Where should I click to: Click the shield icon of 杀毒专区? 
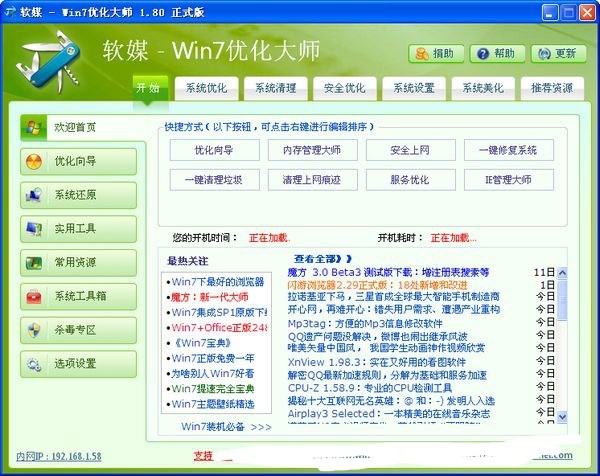[x=34, y=330]
